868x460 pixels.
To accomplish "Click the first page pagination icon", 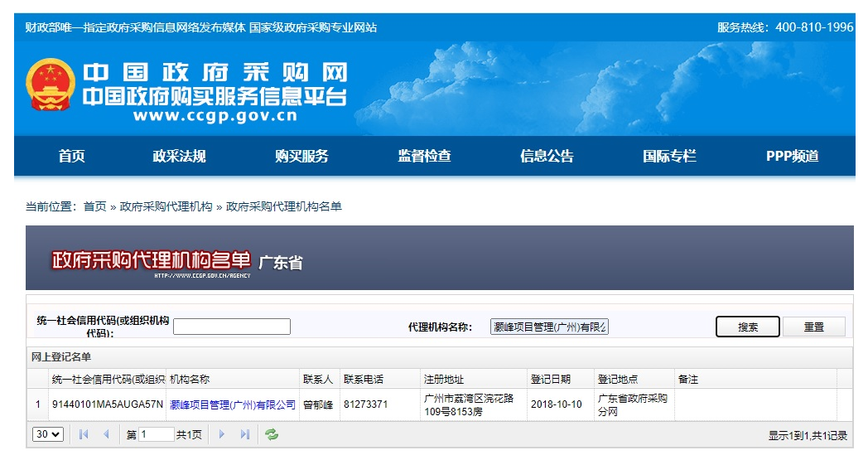I will tap(84, 434).
